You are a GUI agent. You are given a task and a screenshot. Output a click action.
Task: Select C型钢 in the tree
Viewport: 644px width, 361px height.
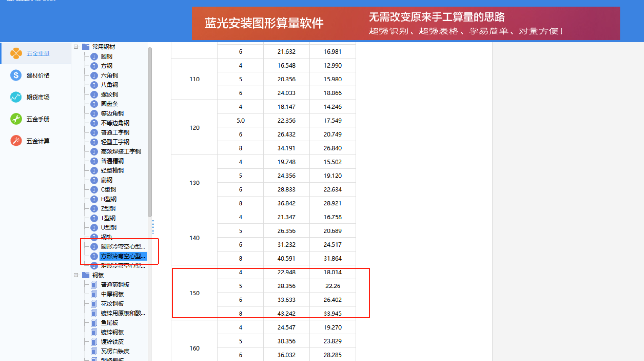coord(108,190)
